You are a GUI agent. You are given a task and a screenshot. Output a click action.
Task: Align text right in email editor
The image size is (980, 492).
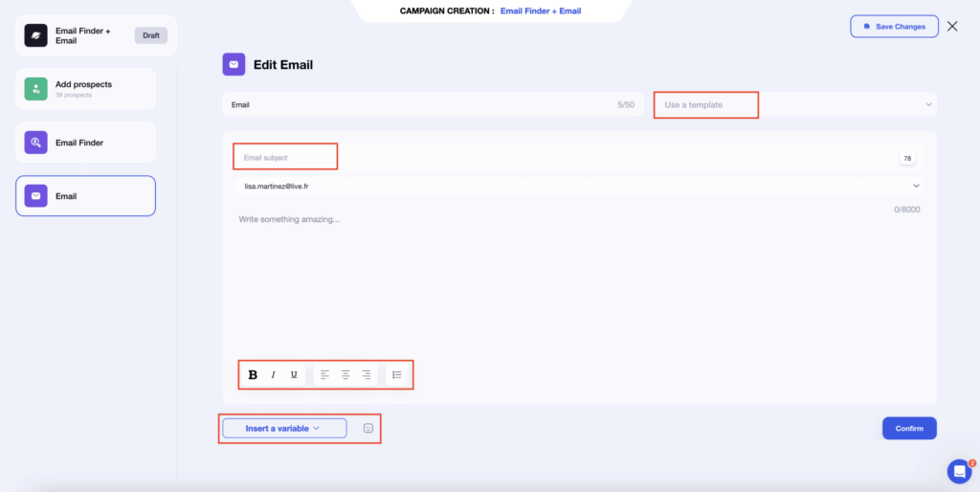(367, 374)
